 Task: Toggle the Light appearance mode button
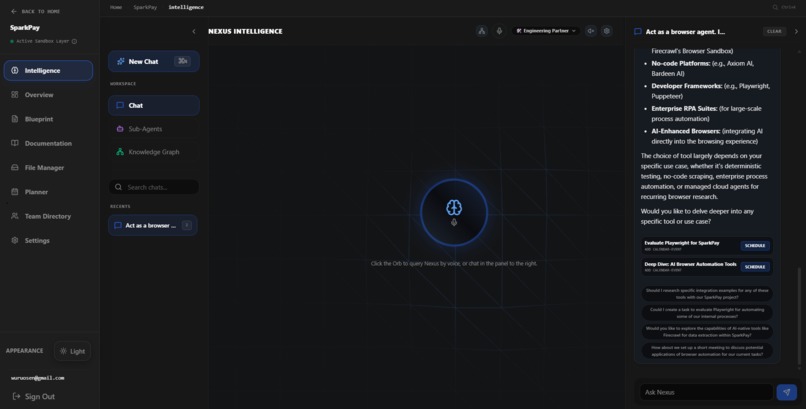click(x=72, y=351)
